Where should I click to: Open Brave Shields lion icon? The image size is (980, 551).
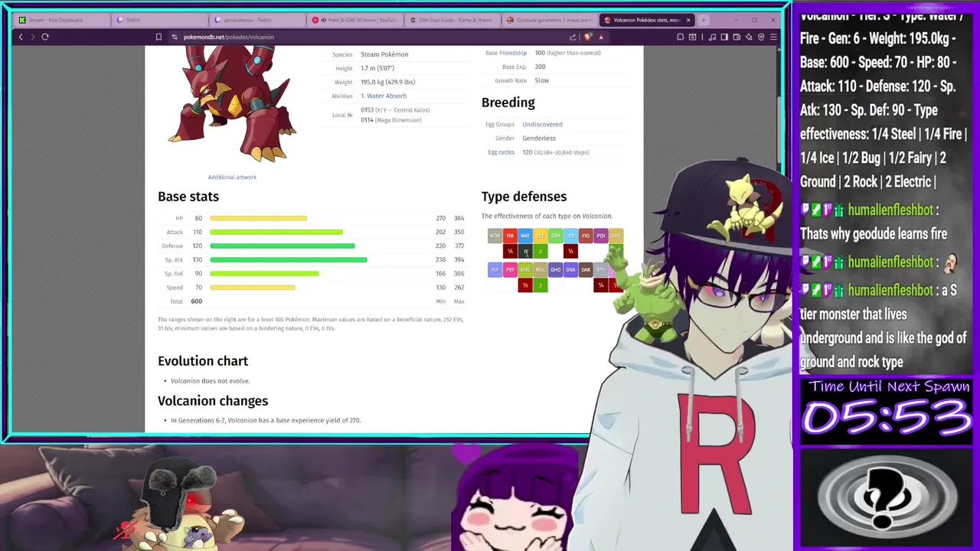(587, 37)
